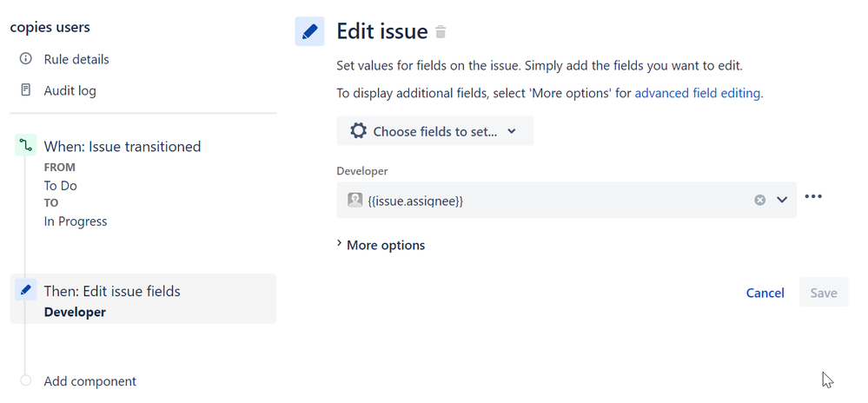The height and width of the screenshot is (403, 868).
Task: Click the info icon next to Rule details
Action: [x=26, y=59]
